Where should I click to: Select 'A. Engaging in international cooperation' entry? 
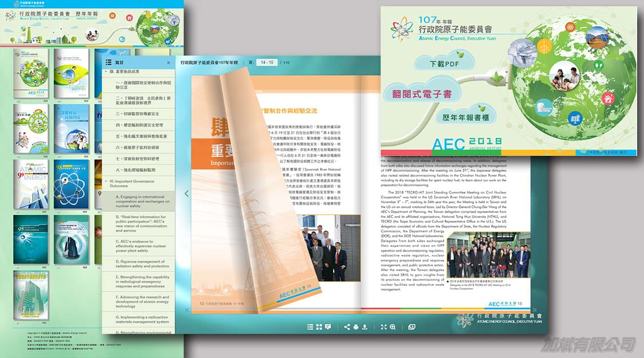coord(138,202)
